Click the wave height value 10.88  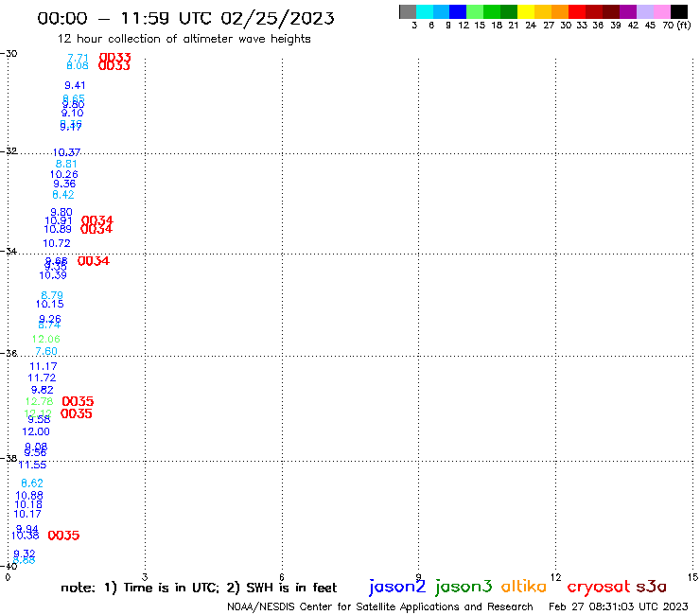(29, 495)
